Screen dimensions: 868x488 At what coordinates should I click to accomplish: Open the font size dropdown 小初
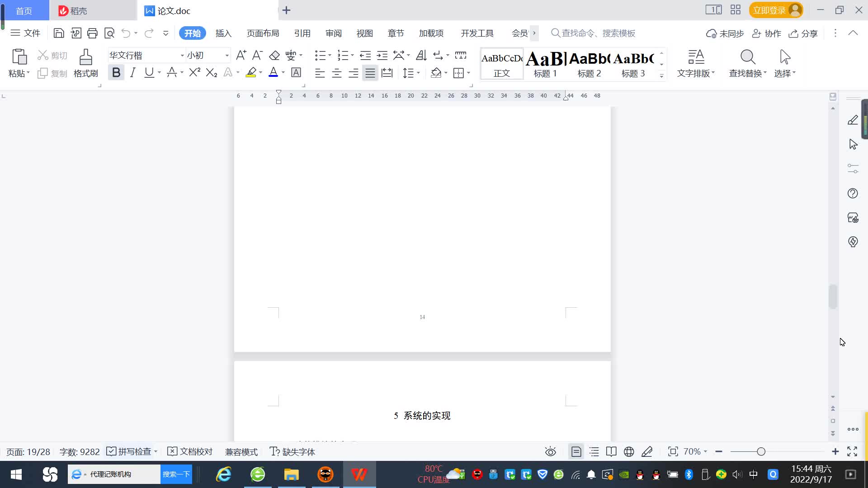[227, 56]
